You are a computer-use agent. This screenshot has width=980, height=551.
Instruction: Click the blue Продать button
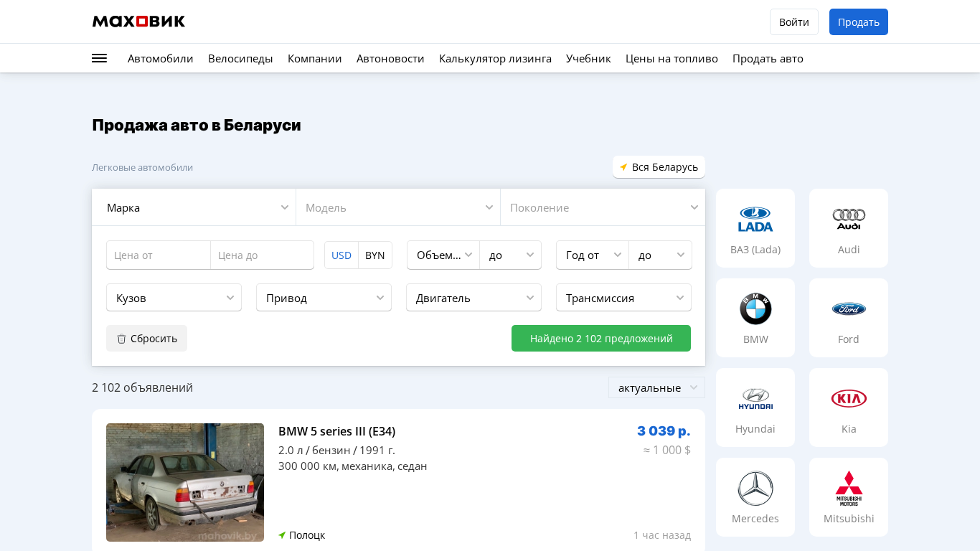(859, 22)
